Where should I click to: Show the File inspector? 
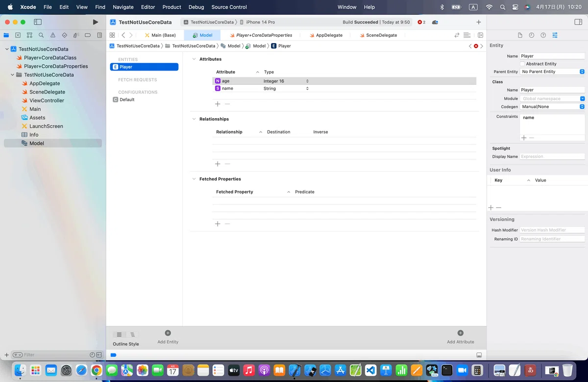520,35
